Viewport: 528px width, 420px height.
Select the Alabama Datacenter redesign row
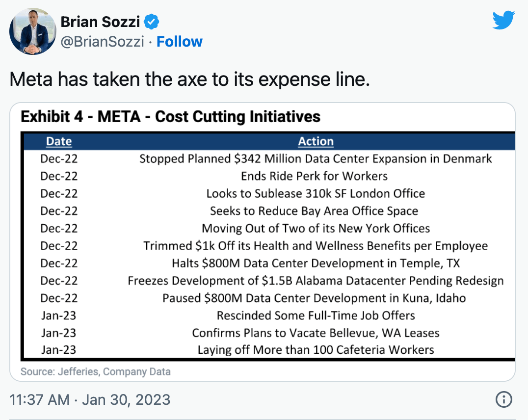(269, 281)
